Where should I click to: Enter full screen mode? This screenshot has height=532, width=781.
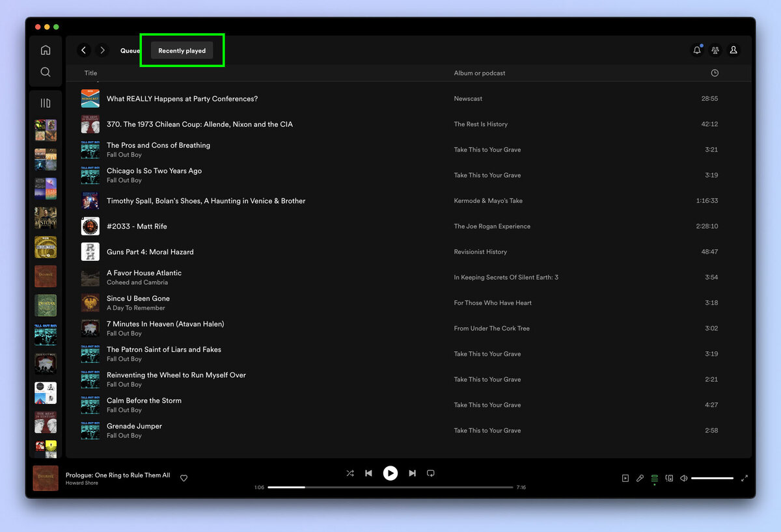(745, 478)
